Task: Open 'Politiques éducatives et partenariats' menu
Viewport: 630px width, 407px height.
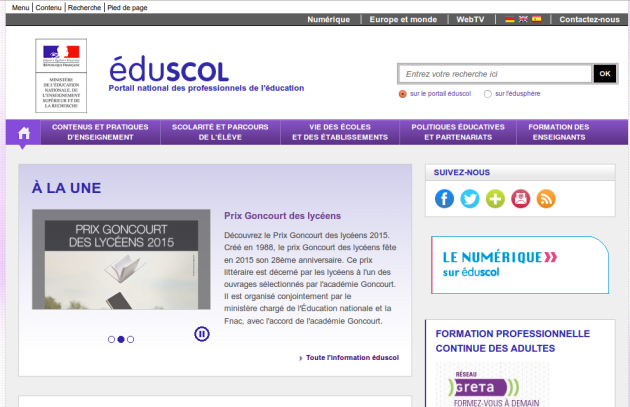Action: click(x=458, y=132)
